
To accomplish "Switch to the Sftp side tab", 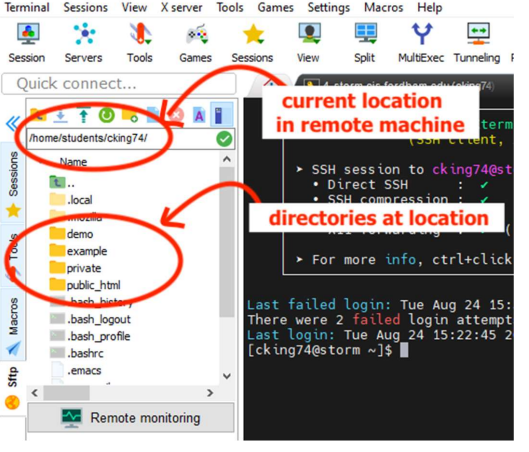I will click(x=12, y=388).
